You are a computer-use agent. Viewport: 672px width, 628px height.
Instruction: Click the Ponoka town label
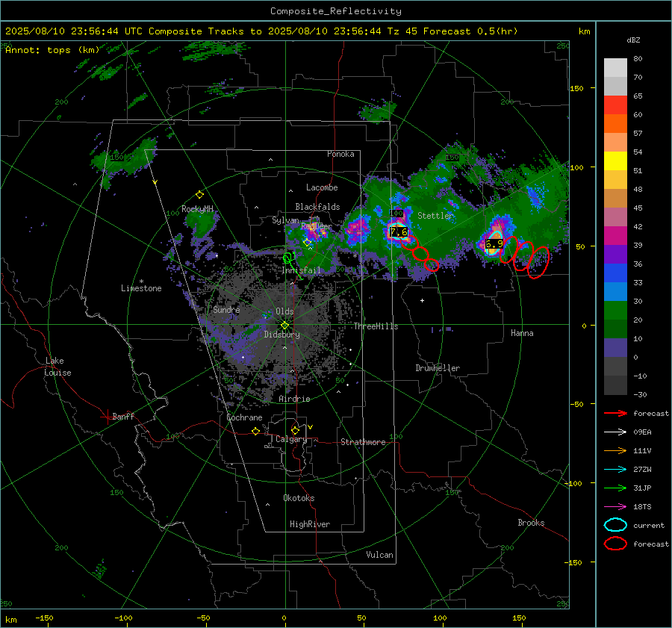(x=340, y=154)
